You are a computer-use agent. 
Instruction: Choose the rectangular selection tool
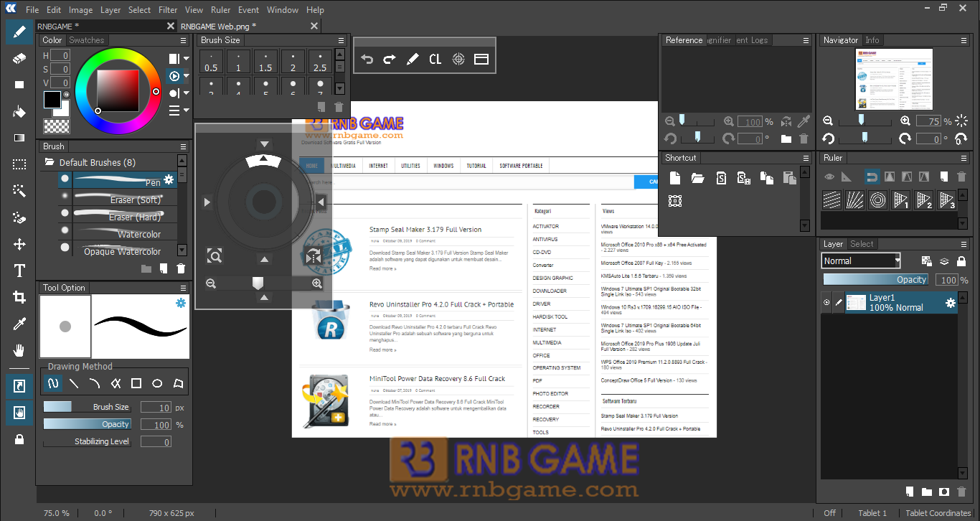[19, 164]
